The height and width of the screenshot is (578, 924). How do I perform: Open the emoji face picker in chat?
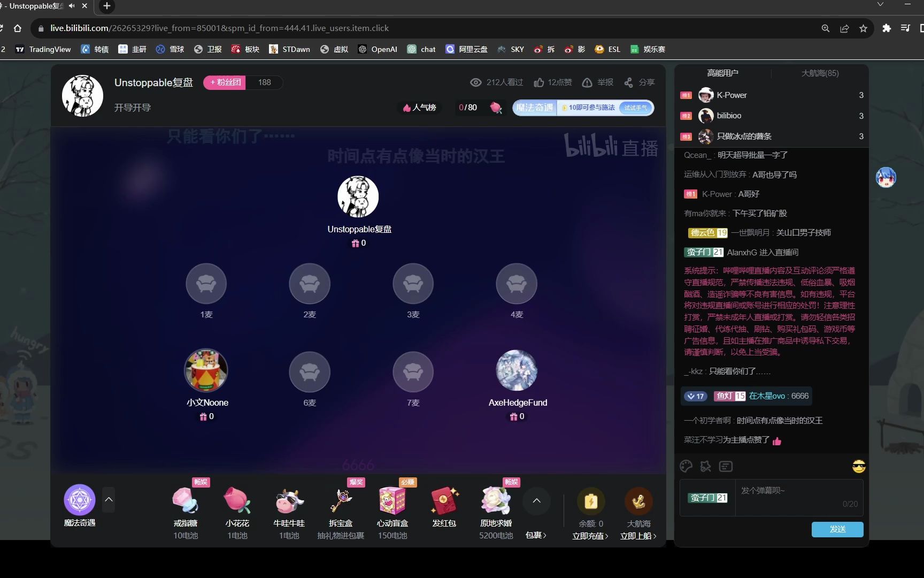[x=859, y=467]
